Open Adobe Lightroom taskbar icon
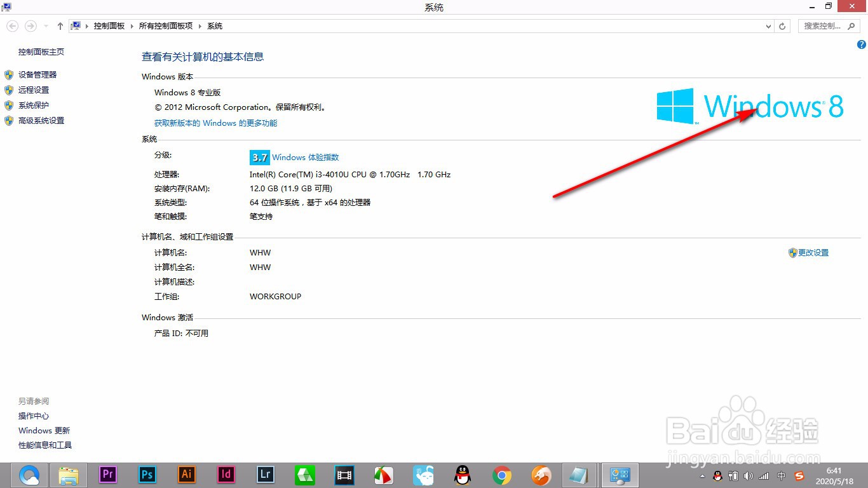The height and width of the screenshot is (488, 868). pos(266,474)
